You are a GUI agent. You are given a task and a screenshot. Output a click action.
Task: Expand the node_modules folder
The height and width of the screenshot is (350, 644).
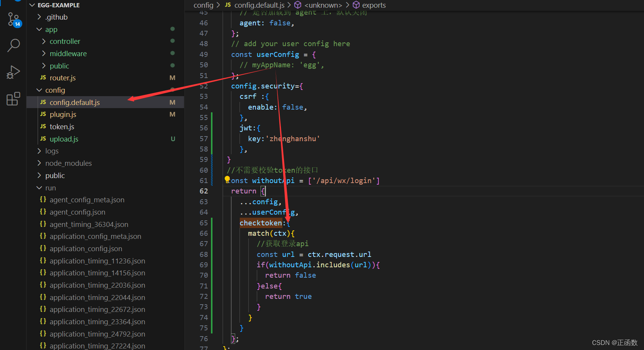(39, 163)
